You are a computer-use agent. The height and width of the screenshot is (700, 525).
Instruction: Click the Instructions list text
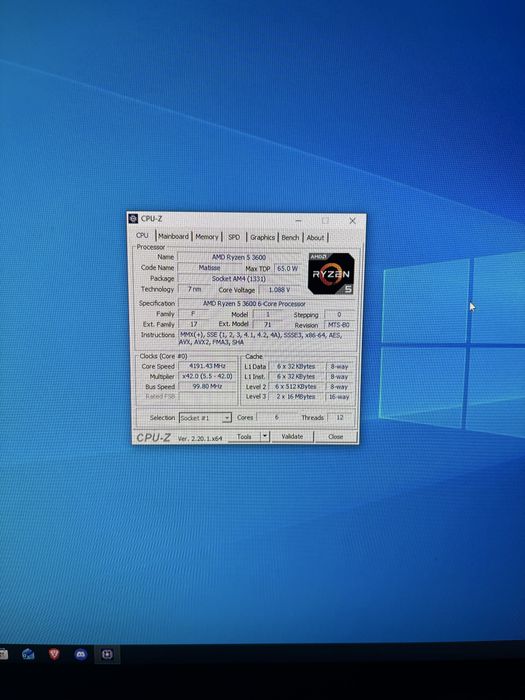click(x=266, y=338)
